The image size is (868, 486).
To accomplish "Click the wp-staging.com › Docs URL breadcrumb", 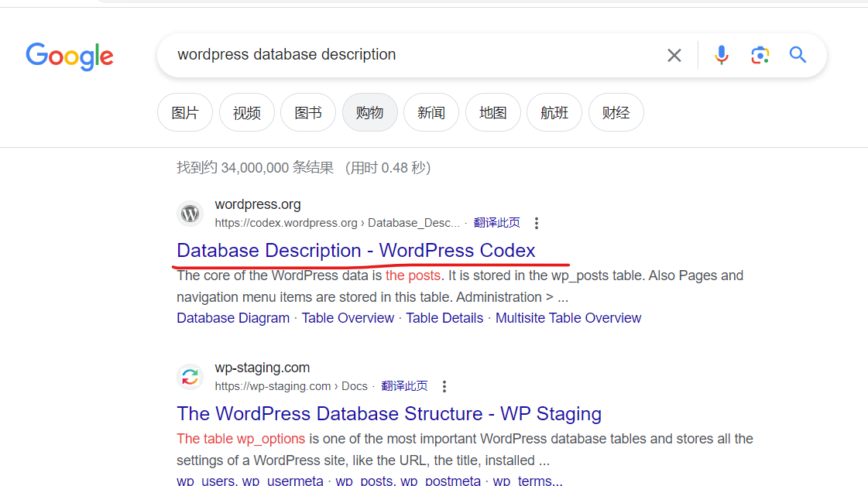I will click(x=291, y=386).
